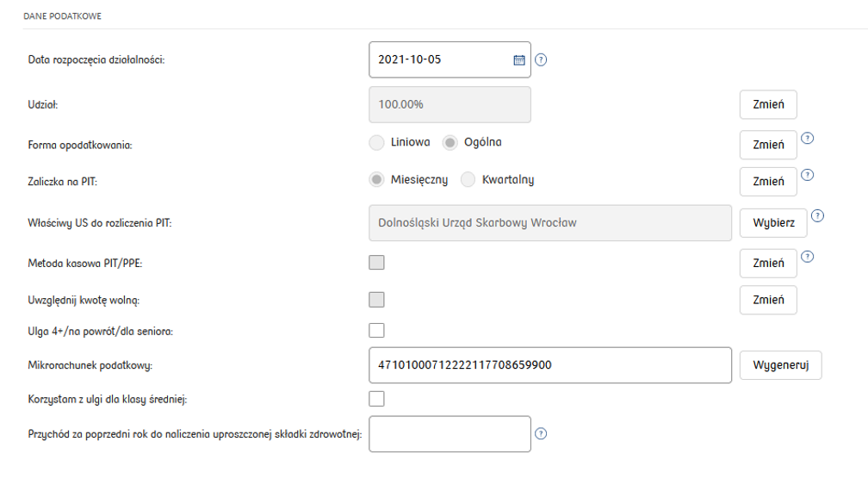Show help icon beside Wybierz button
Image resolution: width=868 pixels, height=479 pixels.
coord(817,216)
